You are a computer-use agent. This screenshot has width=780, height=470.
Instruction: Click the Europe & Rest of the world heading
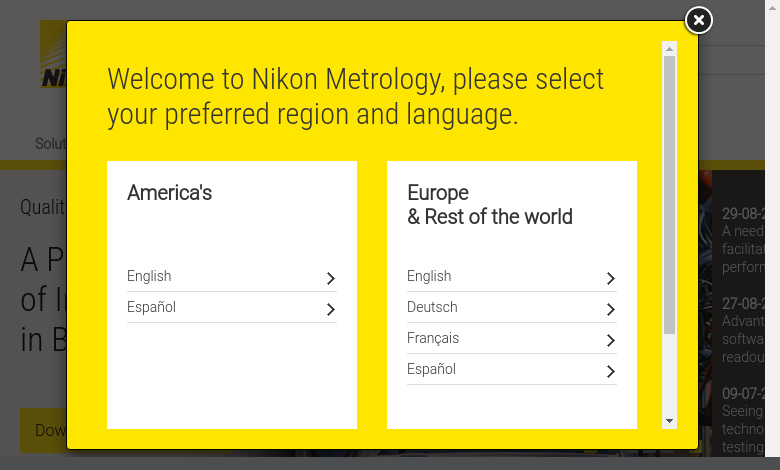(490, 205)
